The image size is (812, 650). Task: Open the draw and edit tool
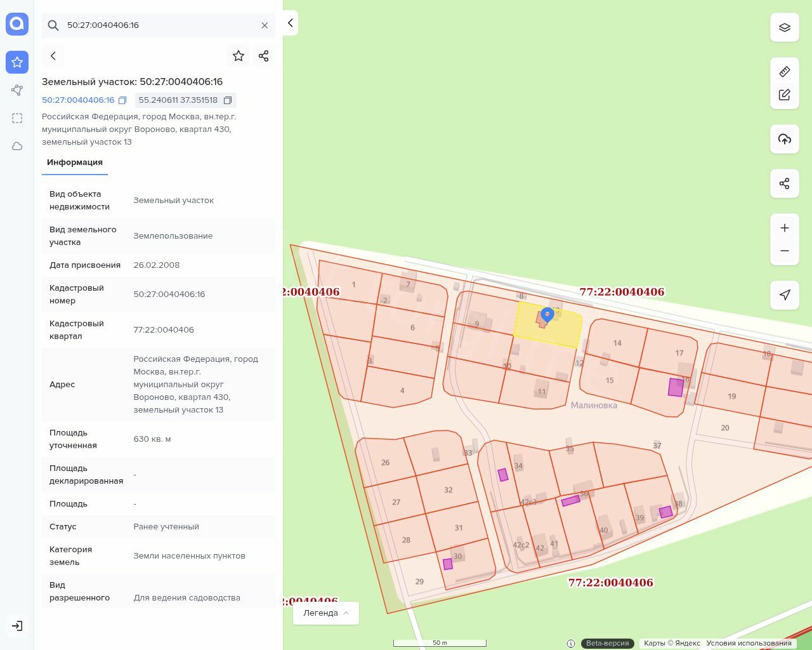click(785, 95)
